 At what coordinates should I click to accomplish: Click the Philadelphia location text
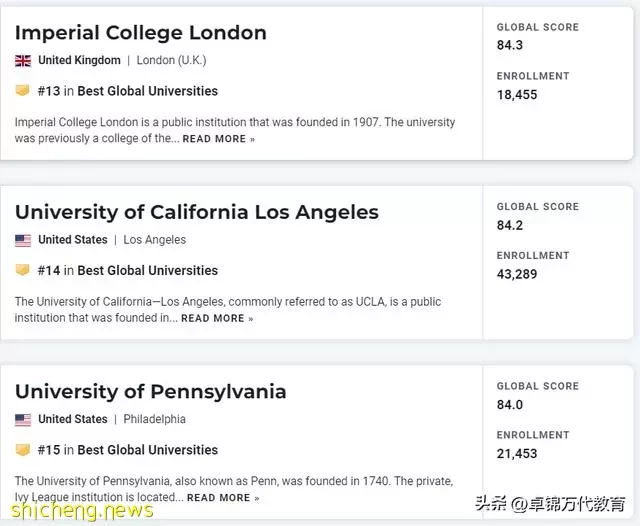click(x=155, y=419)
